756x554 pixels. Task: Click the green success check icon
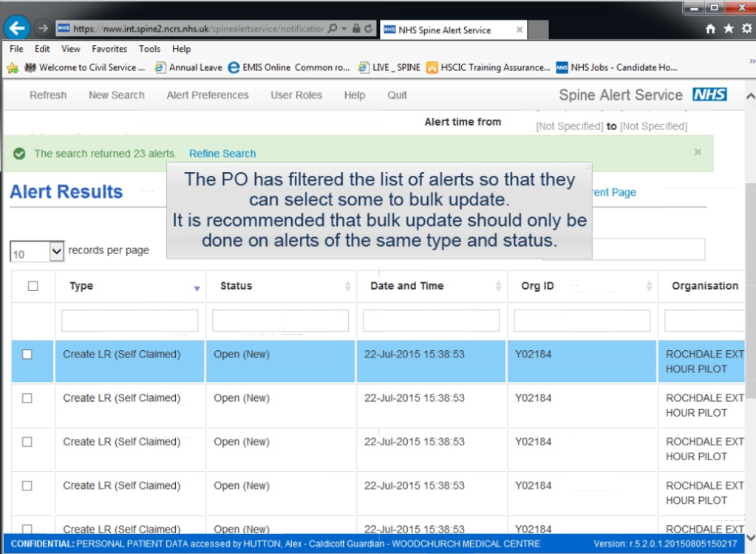click(x=19, y=154)
